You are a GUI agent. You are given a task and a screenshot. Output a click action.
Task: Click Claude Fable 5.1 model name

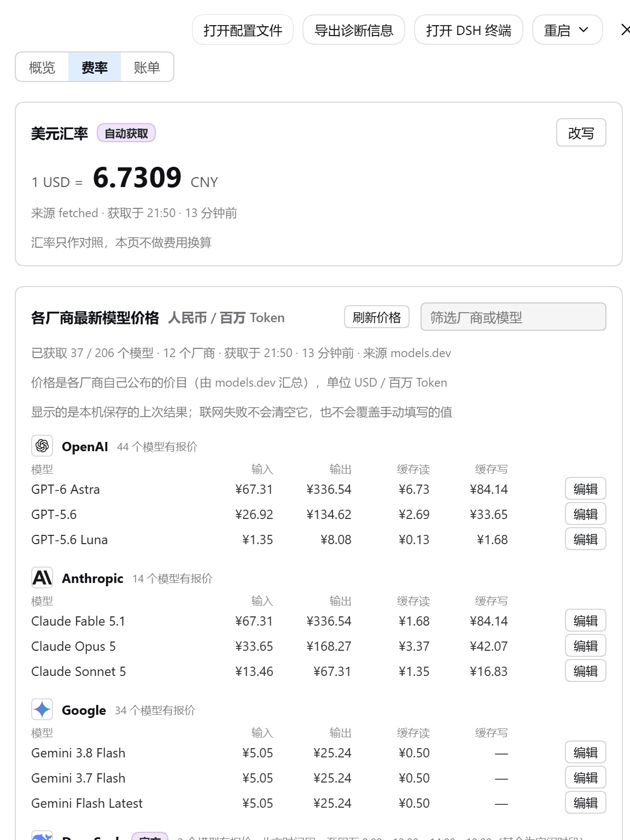78,621
